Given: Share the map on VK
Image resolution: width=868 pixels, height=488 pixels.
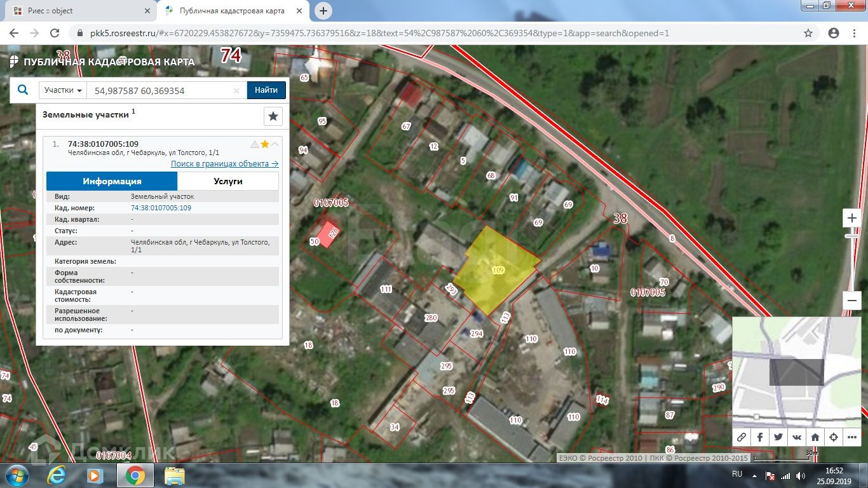Looking at the screenshot, I should pyautogui.click(x=797, y=437).
